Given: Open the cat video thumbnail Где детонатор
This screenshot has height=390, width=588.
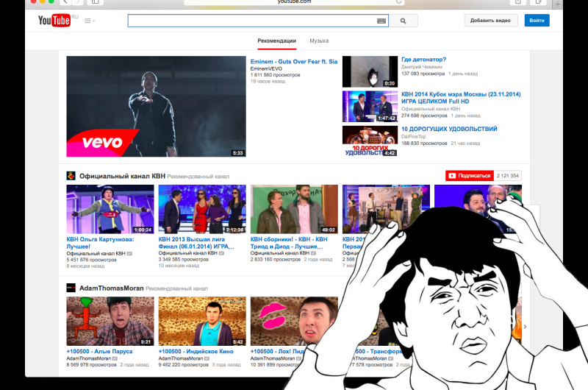Looking at the screenshot, I should 370,71.
